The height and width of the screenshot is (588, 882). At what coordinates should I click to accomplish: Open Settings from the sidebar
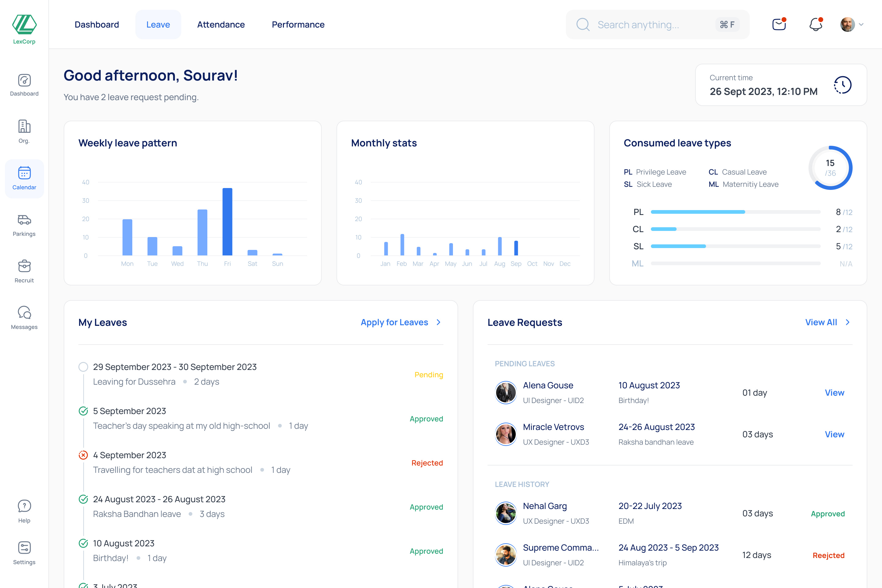tap(24, 552)
